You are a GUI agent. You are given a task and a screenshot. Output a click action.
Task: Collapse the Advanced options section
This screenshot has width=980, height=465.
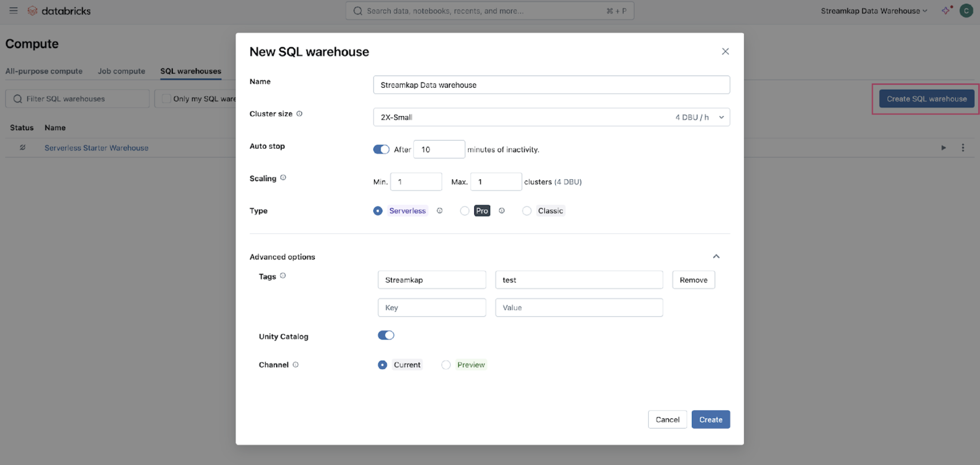pos(716,257)
